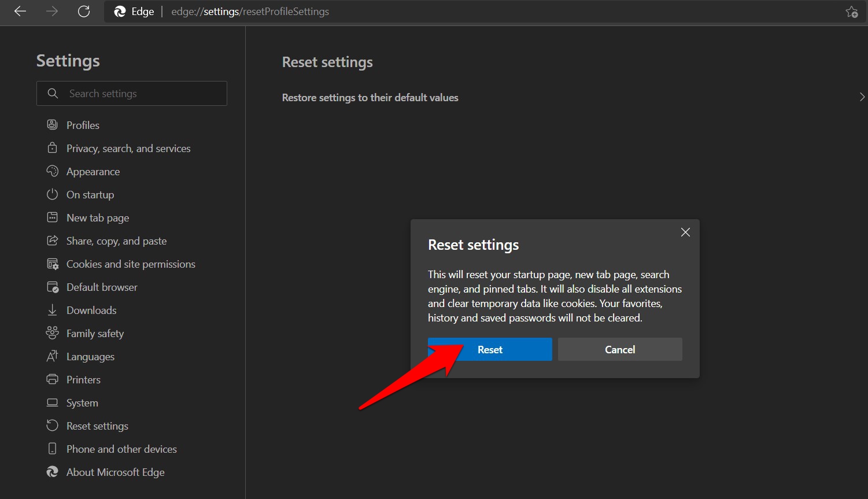Screen dimensions: 868x499
Task: Click the Downloads arrow icon
Action: (x=52, y=310)
